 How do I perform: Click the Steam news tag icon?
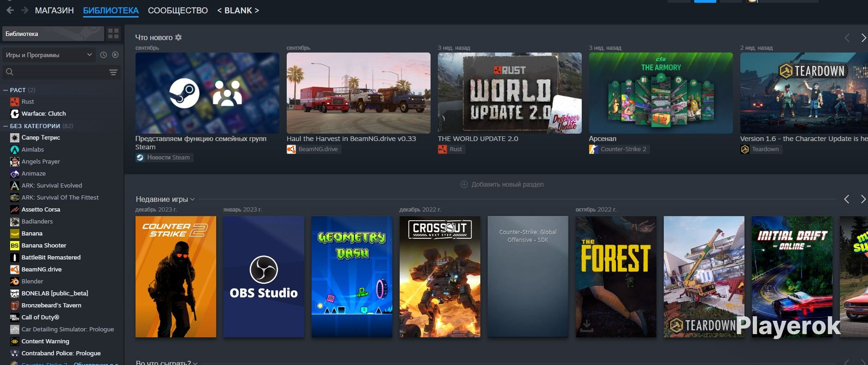point(140,158)
